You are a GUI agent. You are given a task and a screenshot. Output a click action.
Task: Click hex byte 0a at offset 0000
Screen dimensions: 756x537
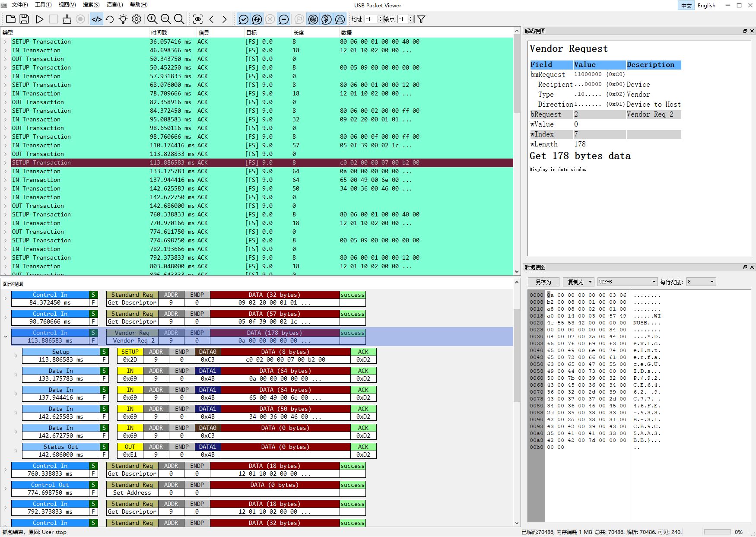[550, 295]
